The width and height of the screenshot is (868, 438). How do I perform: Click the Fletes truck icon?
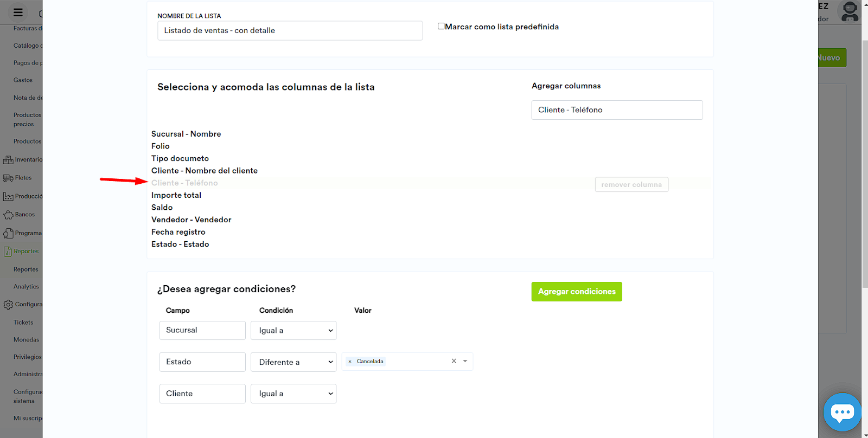(x=8, y=178)
